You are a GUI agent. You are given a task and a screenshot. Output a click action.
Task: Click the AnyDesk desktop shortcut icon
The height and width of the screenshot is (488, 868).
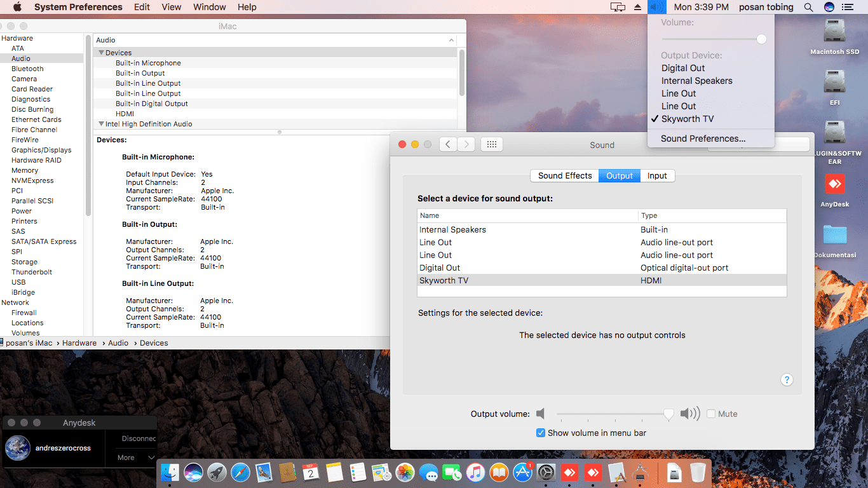click(x=834, y=184)
